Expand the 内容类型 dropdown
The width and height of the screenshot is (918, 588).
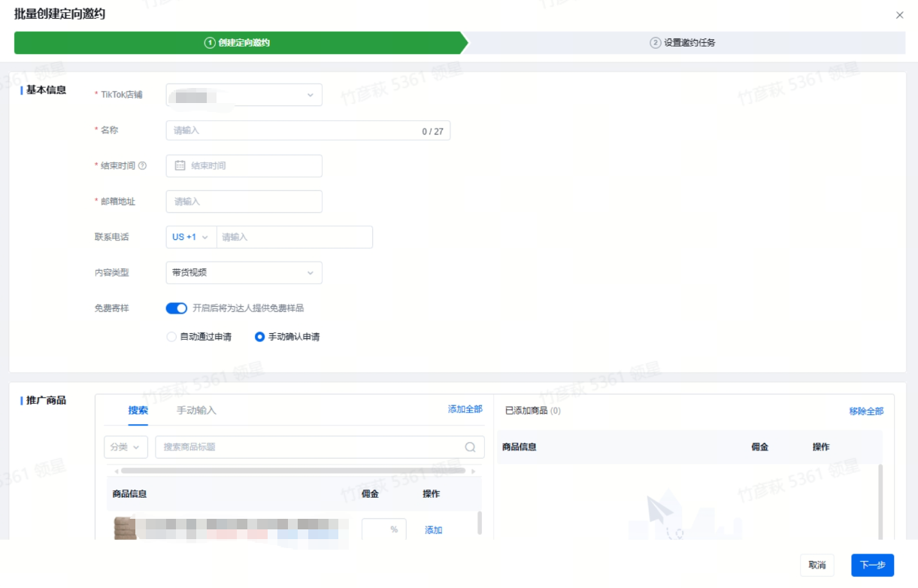(244, 273)
